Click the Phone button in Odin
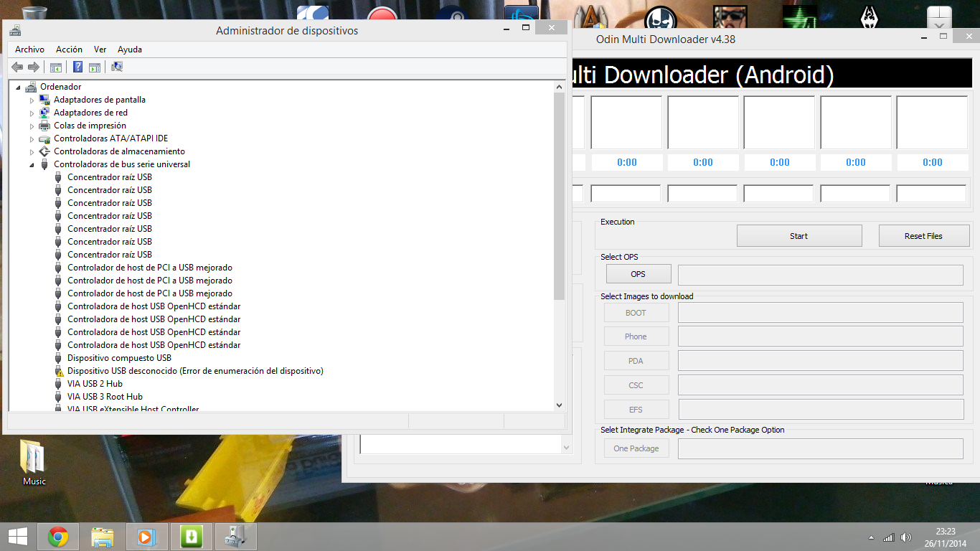The image size is (980, 551). click(x=636, y=336)
